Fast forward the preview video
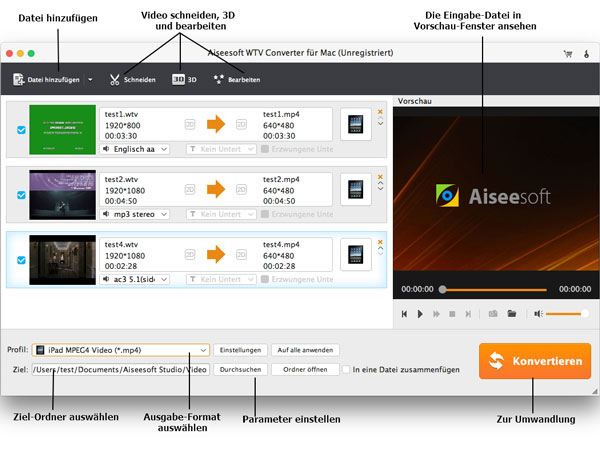600x452 pixels. coord(436,314)
